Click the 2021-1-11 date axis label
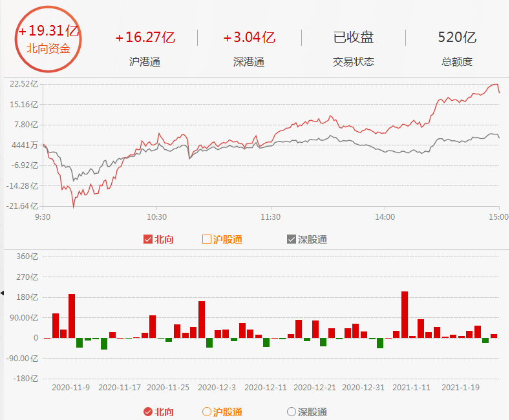This screenshot has width=510, height=420. point(412,388)
